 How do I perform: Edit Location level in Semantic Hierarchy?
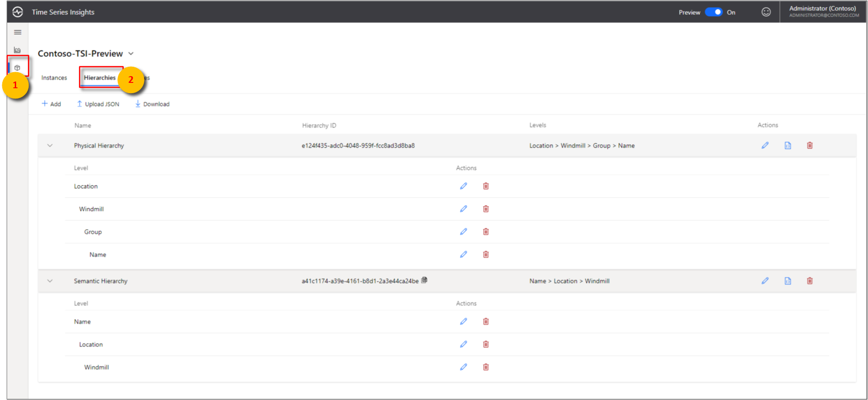464,344
